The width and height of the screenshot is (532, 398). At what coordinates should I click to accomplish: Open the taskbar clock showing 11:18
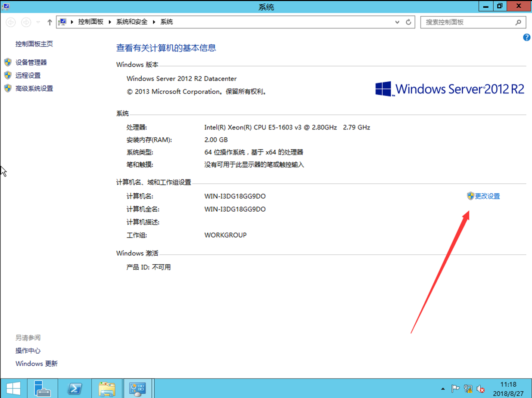pos(509,389)
